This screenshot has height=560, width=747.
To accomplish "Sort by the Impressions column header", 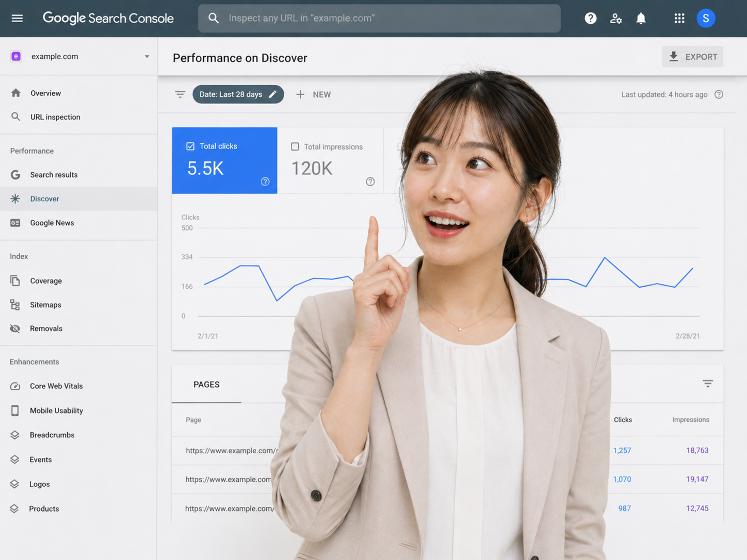I will [690, 420].
